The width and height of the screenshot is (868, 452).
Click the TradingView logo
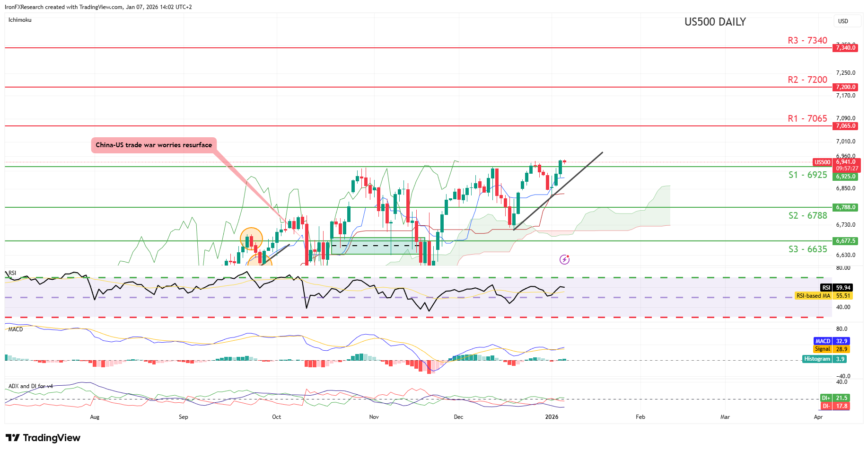click(x=43, y=438)
